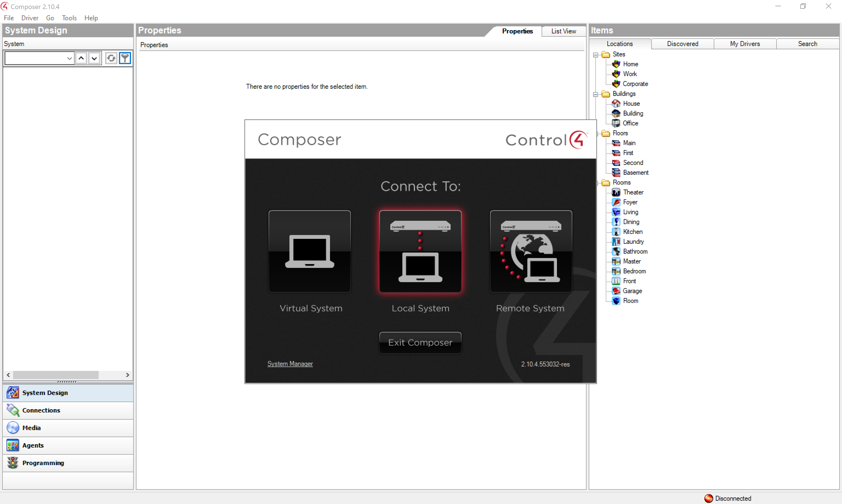The image size is (842, 504).
Task: Click the Exit Composer button
Action: point(420,343)
